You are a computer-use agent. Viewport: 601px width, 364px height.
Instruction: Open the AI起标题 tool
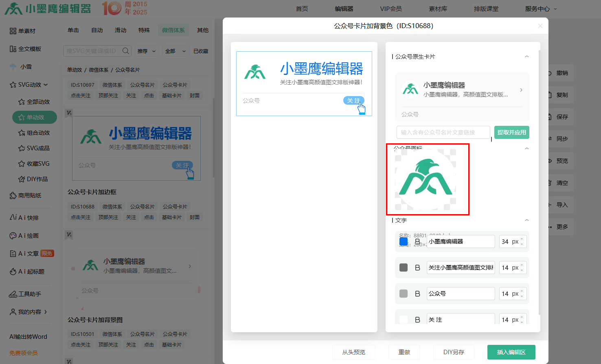(27, 272)
